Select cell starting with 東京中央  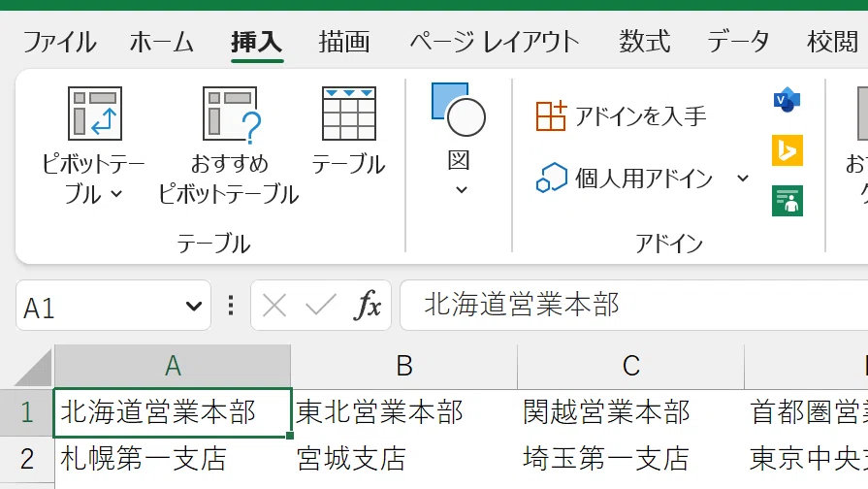click(x=807, y=460)
